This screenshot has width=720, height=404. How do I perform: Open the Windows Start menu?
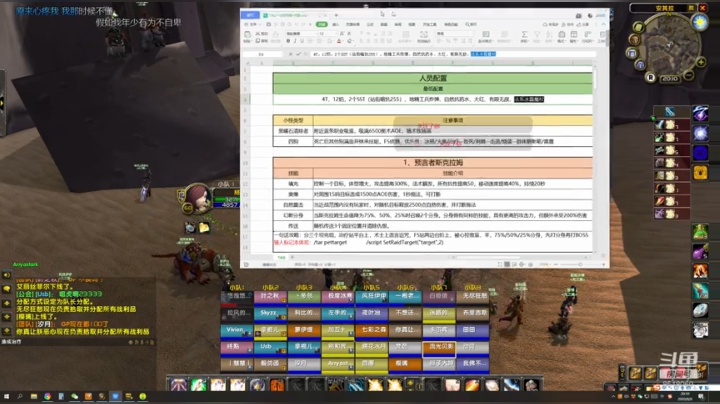(6, 396)
